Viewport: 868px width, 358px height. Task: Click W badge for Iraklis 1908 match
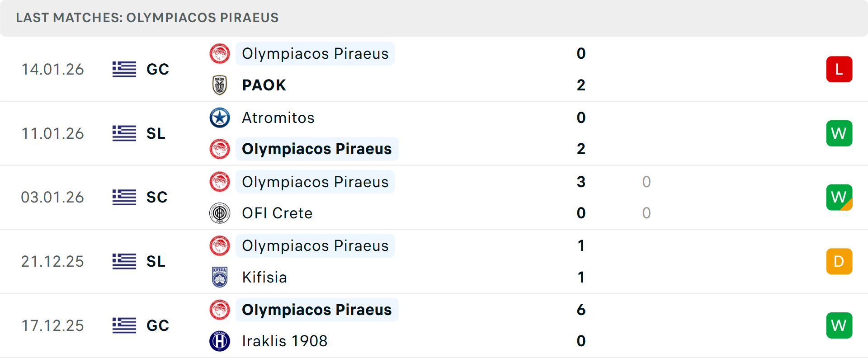point(839,325)
